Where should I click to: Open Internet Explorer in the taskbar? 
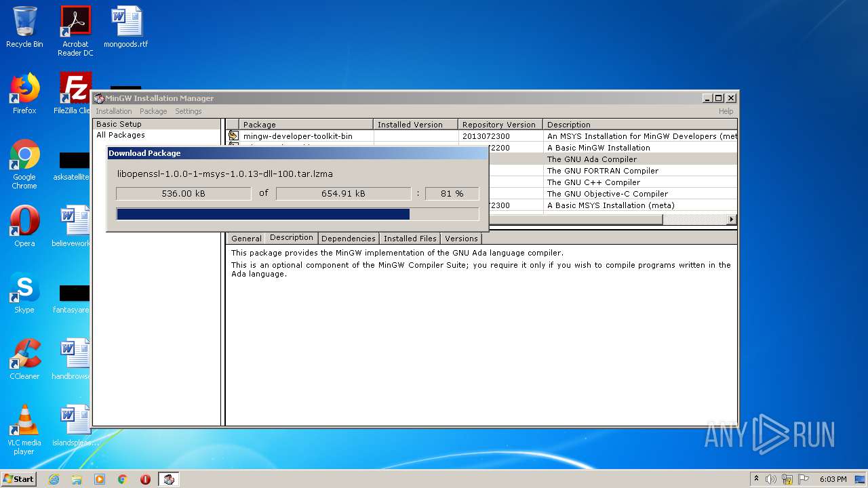54,479
